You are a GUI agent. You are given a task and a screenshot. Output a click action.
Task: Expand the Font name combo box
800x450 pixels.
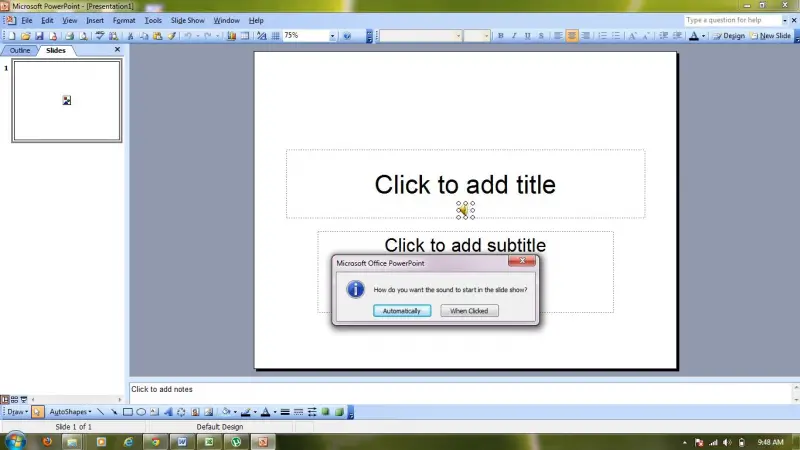[458, 36]
